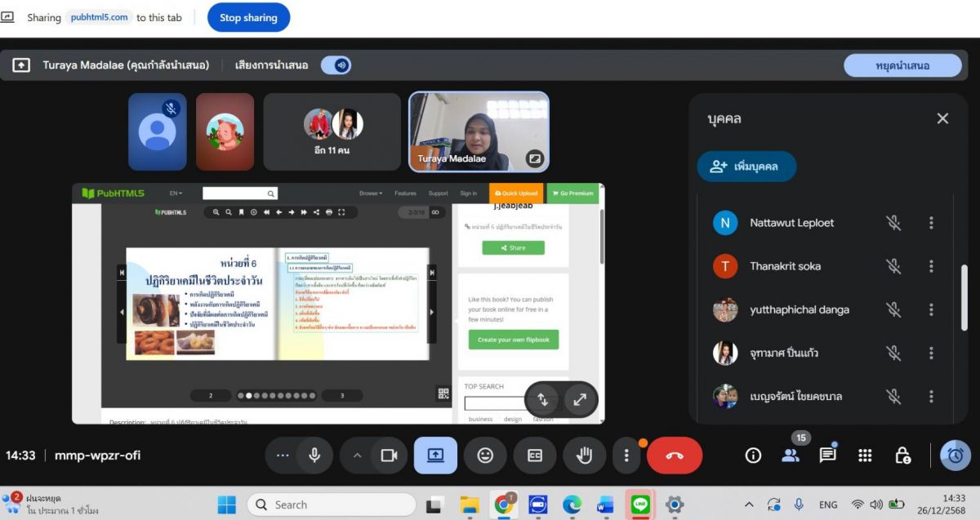Viewport: 980px width, 520px height.
Task: Turn on closed captions
Action: pos(534,456)
